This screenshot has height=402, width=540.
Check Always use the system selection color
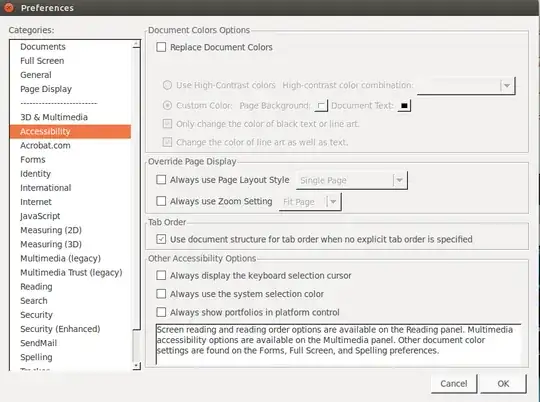click(161, 293)
